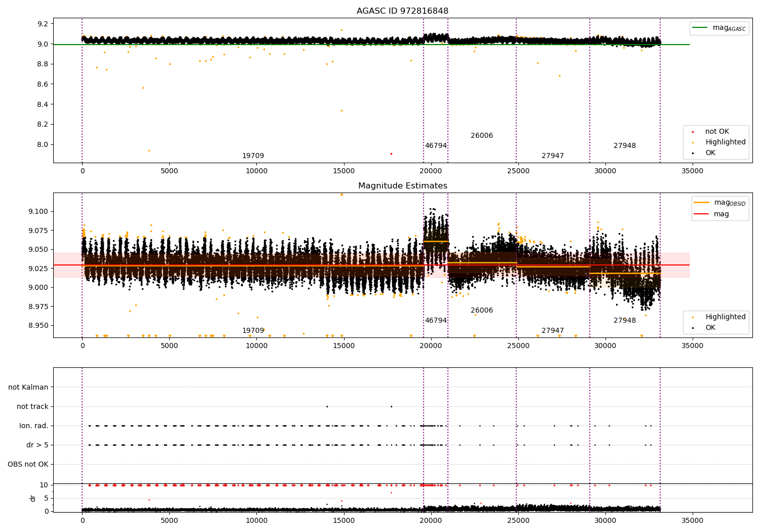760x532 pixels.
Task: Click obsid label 27947 in the middle plot
Action: point(553,331)
